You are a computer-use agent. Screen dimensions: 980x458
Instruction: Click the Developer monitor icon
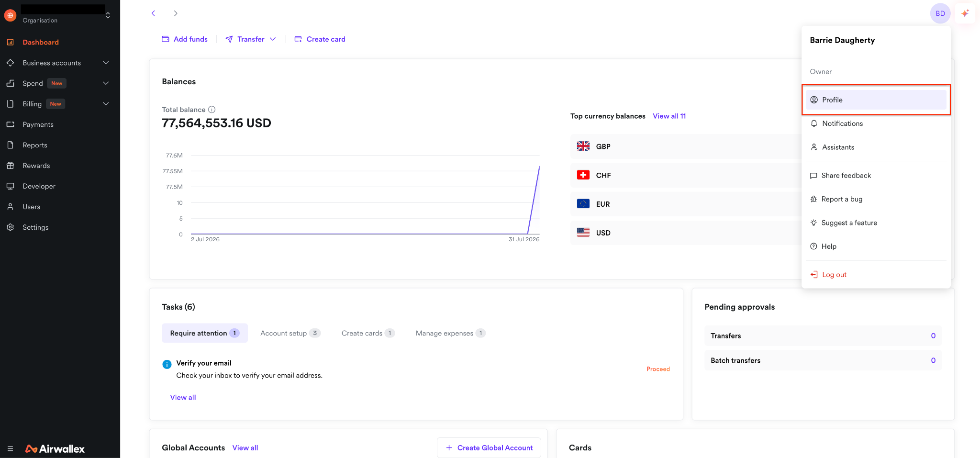[x=10, y=186]
